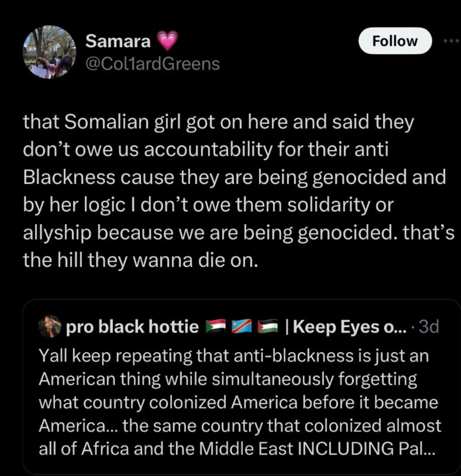The image size is (461, 476).
Task: Click the Samara display name
Action: pyautogui.click(x=118, y=41)
